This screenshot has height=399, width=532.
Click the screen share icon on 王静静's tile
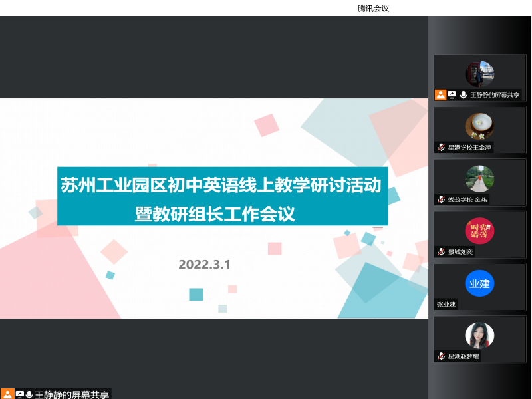click(x=452, y=95)
